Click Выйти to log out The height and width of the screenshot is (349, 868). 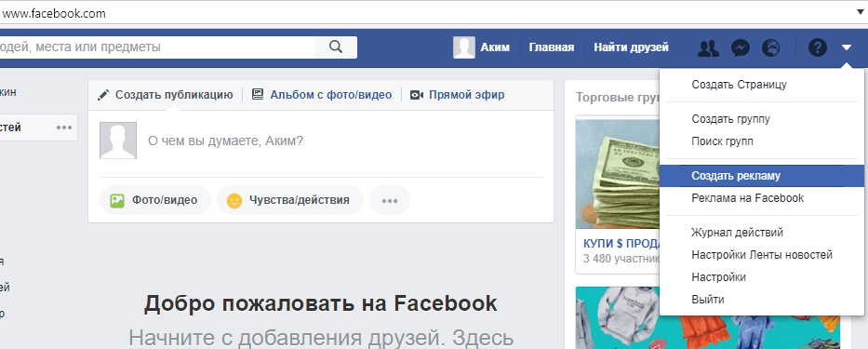tap(762, 300)
